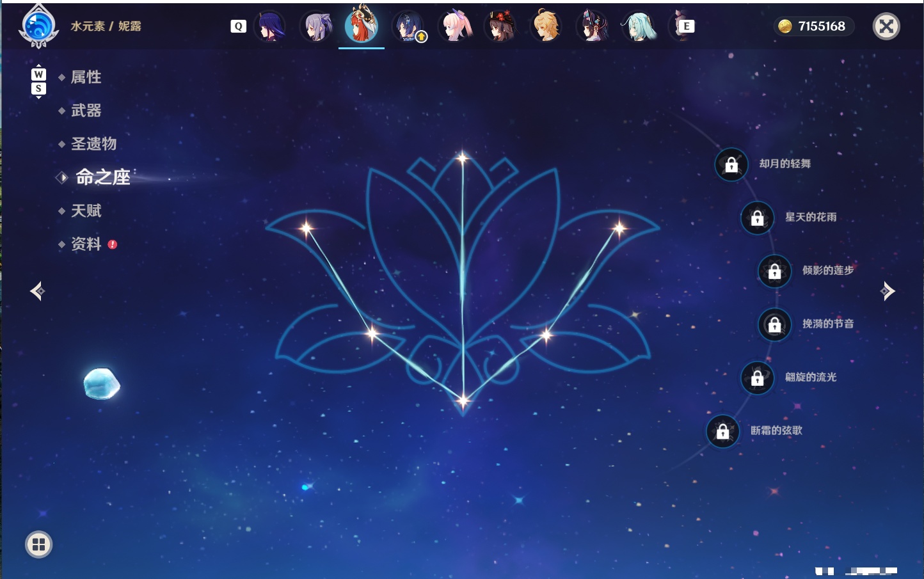
Task: Click the lock icon beside 挽漪的节音
Action: (x=775, y=324)
